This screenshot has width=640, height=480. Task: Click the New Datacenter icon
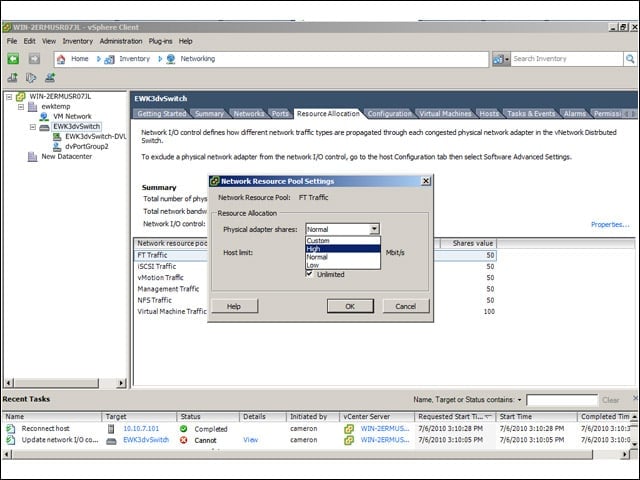(33, 157)
